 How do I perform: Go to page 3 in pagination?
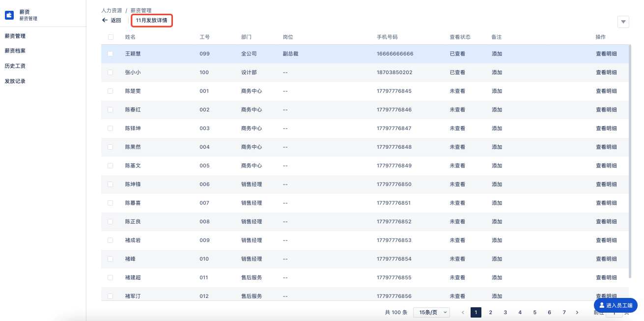[505, 312]
